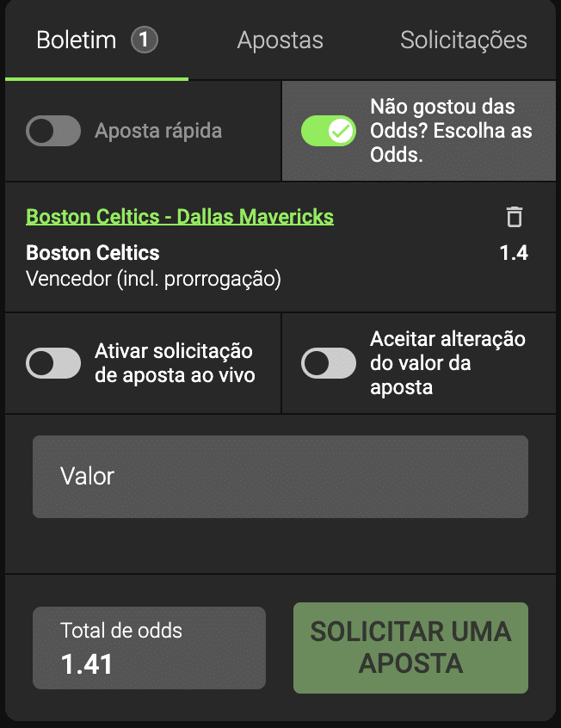This screenshot has width=561, height=728.
Task: Open the Boston Celtics - Dallas Mavericks link
Action: [181, 218]
